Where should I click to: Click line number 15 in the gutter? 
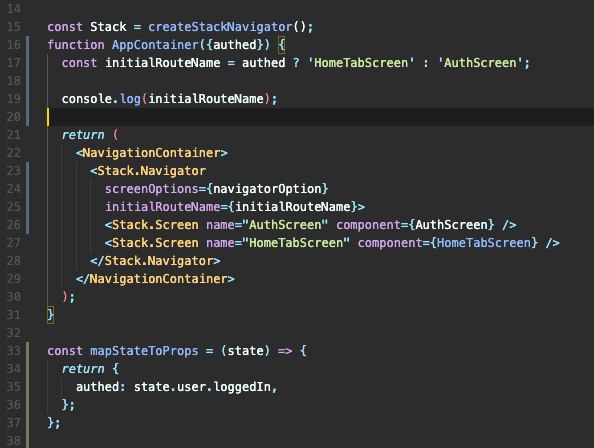pyautogui.click(x=14, y=27)
